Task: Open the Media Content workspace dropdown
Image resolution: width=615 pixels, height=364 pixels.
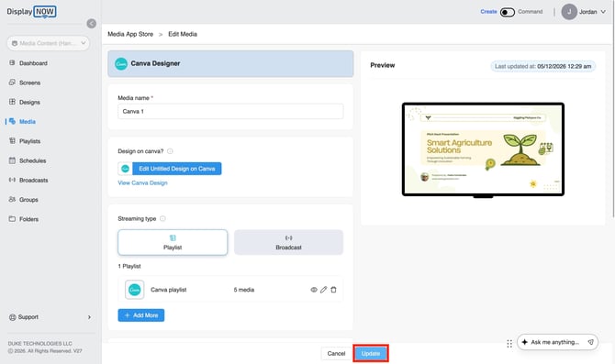Action: pyautogui.click(x=49, y=43)
